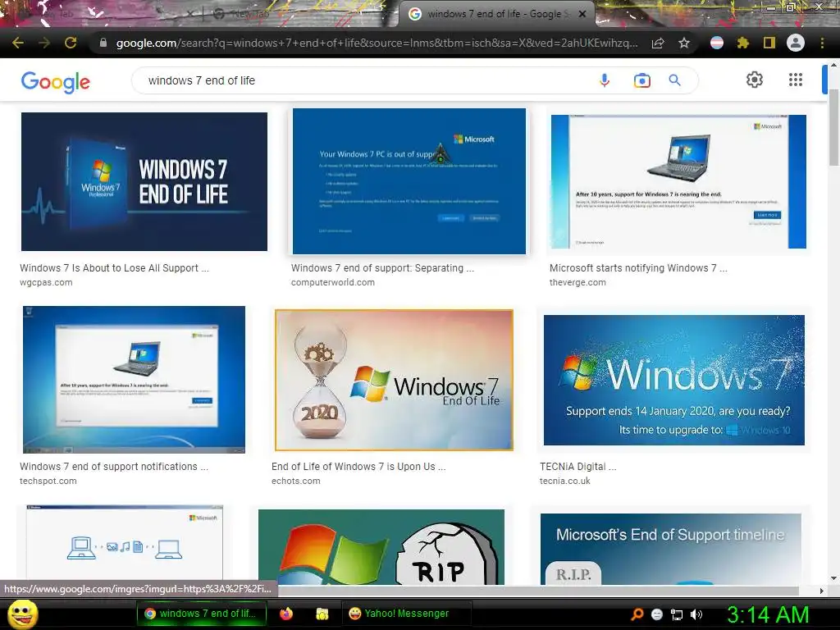Click the theverge.com source text
This screenshot has width=840, height=630.
tap(577, 282)
